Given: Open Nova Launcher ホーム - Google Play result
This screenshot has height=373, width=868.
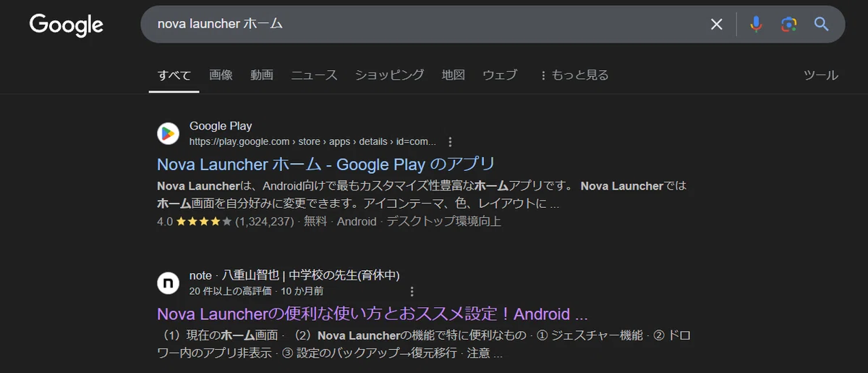Looking at the screenshot, I should point(325,163).
